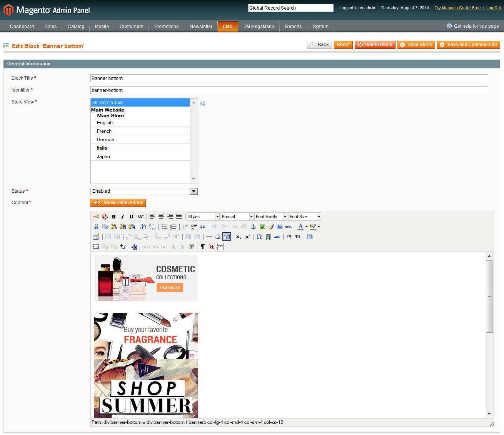Click Save and Continue Edit button
This screenshot has height=435, width=504.
[x=469, y=45]
